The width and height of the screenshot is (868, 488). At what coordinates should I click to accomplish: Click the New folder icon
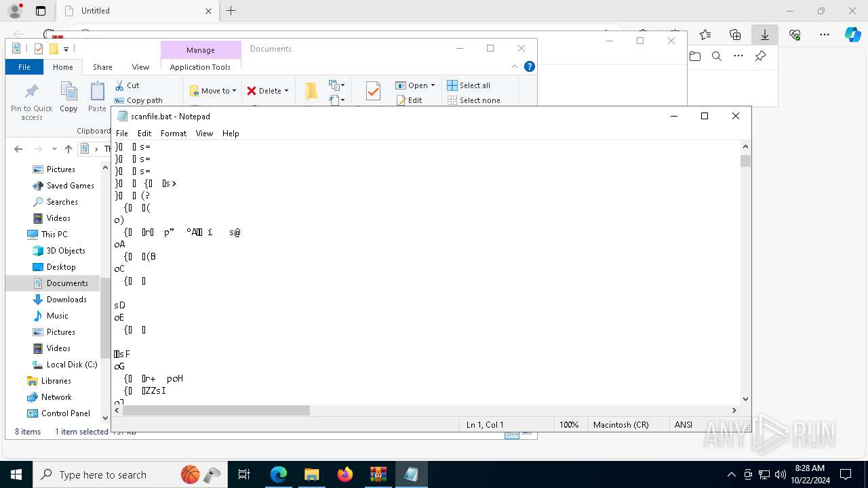(x=311, y=92)
